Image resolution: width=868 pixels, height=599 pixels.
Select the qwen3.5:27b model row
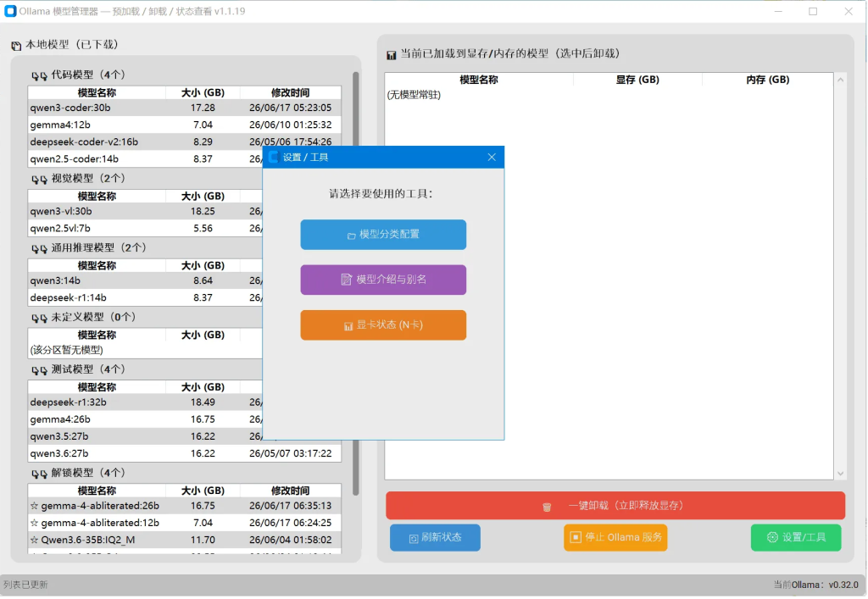tap(145, 436)
